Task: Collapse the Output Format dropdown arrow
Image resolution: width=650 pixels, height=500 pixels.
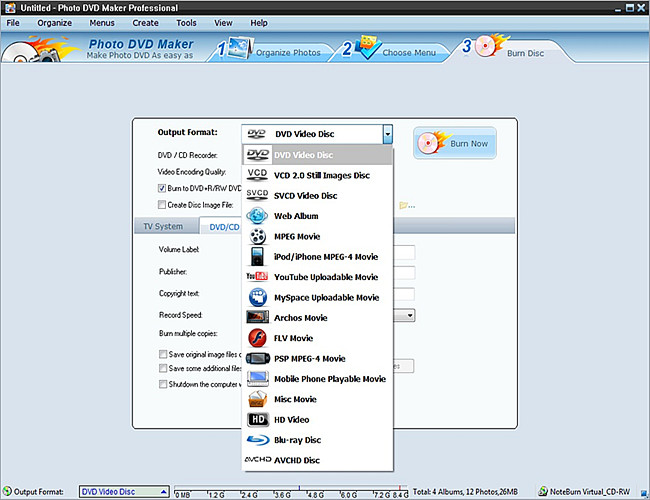Action: point(388,134)
